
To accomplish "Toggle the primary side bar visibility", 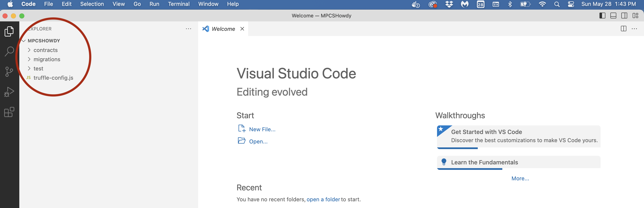I will [602, 16].
